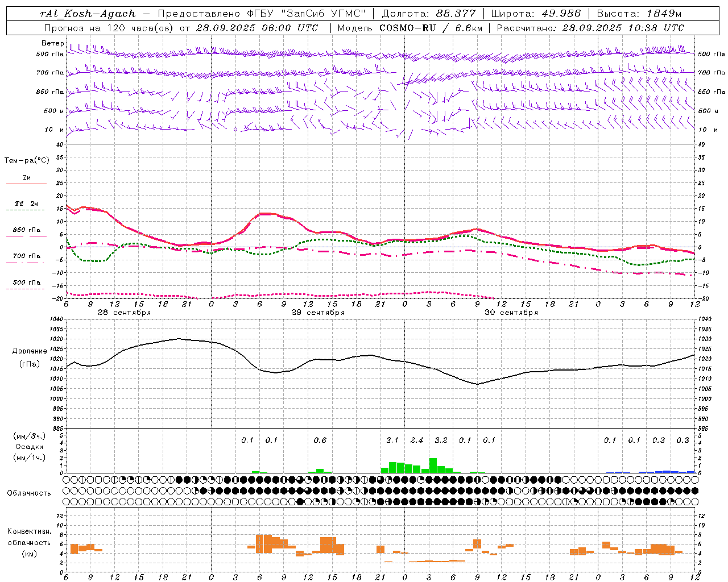
Task: Click the 3.2 precipitation total
Action: 441,440
